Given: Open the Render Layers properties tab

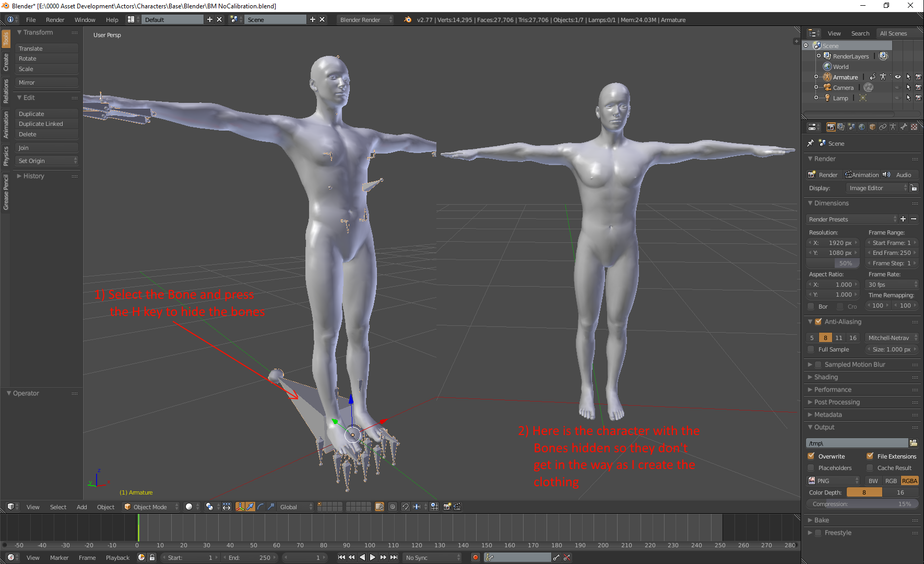Looking at the screenshot, I should pos(841,127).
